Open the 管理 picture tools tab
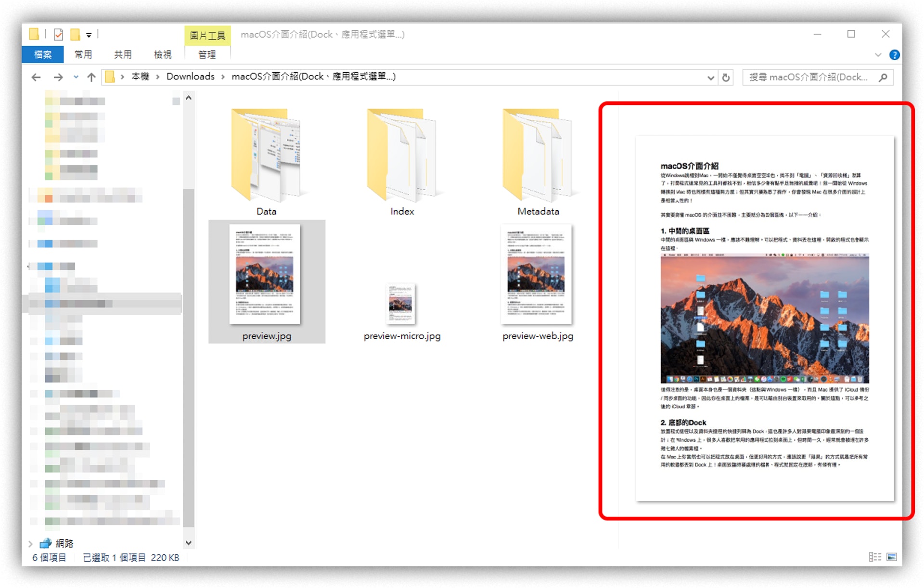The image size is (924, 588). point(207,54)
